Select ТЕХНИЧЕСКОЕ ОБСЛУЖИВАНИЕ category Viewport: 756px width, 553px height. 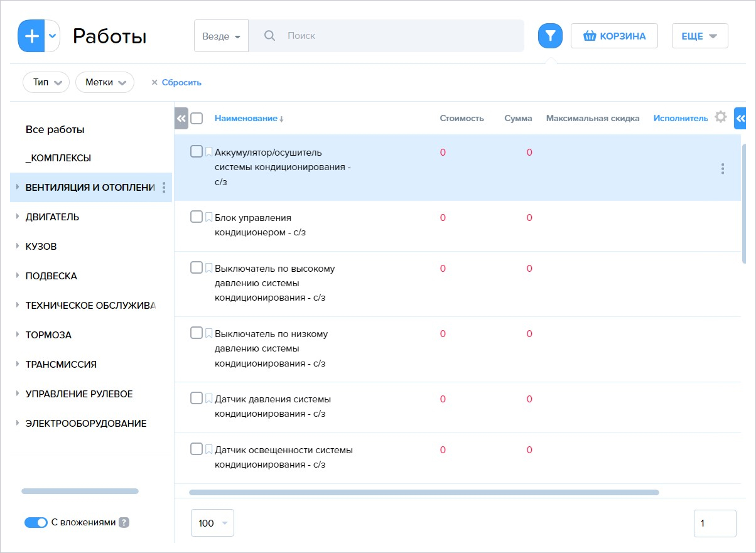[x=90, y=305]
